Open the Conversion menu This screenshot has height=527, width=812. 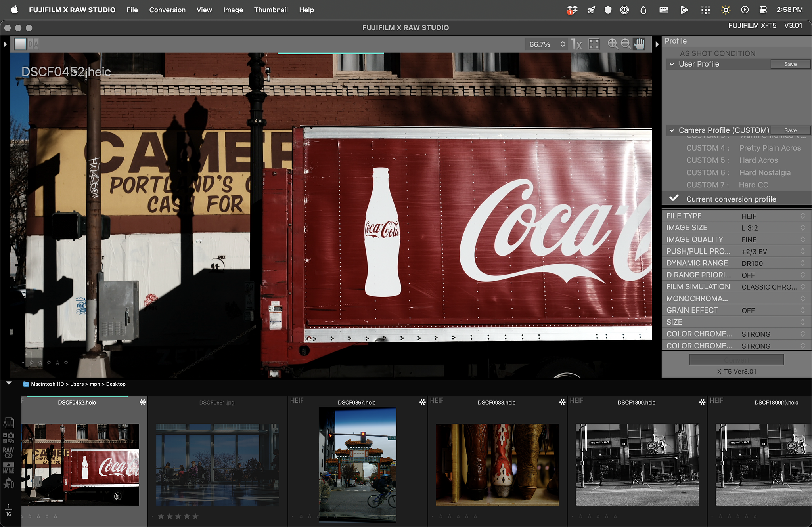point(167,9)
